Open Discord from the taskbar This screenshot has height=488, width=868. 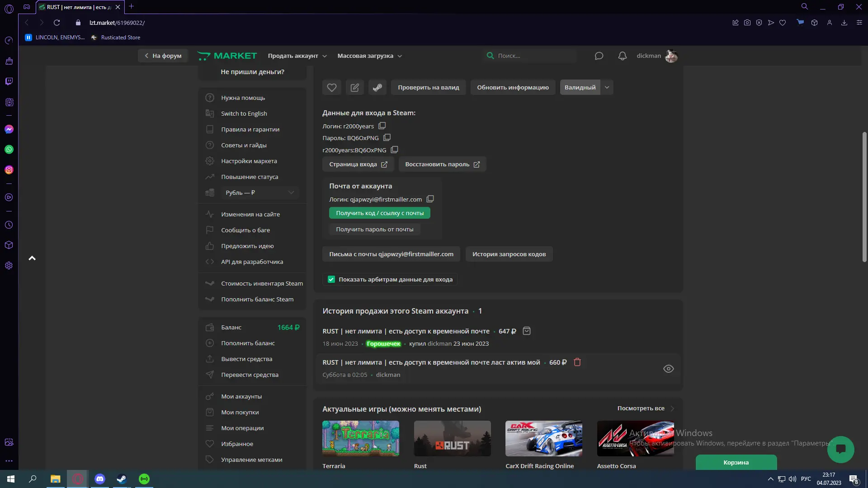tap(100, 479)
